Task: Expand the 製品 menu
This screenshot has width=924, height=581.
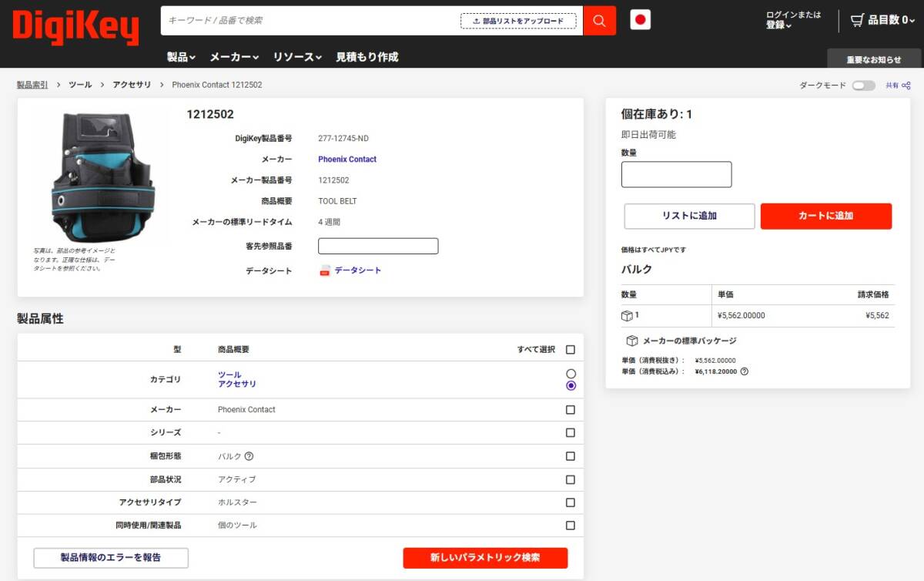Action: point(181,57)
